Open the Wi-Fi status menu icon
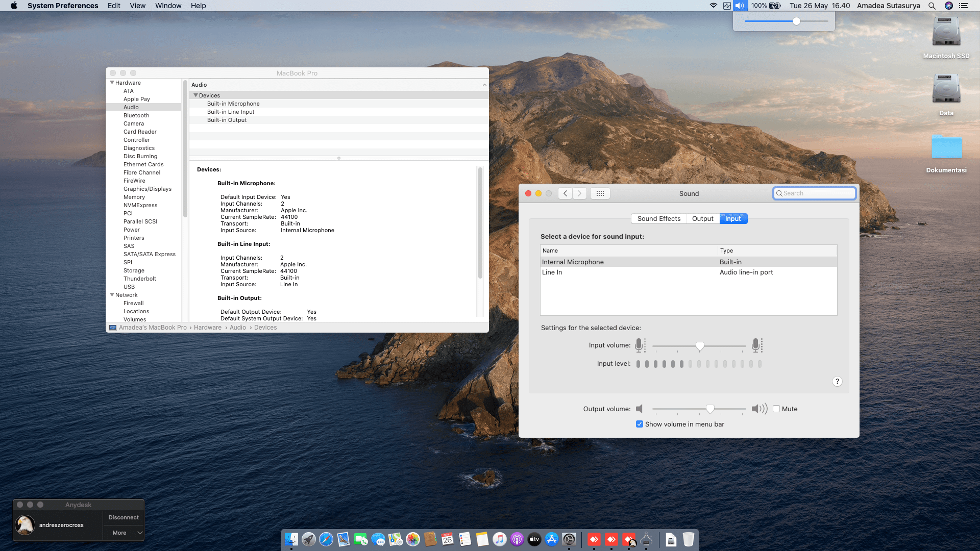The image size is (980, 551). 713,6
